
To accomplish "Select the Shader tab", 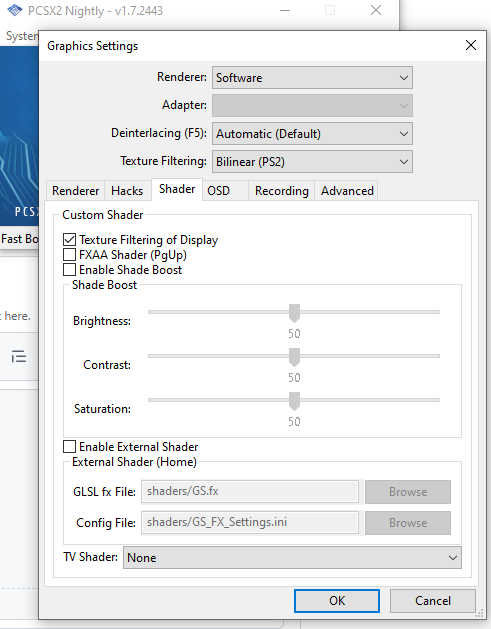I will pos(177,189).
